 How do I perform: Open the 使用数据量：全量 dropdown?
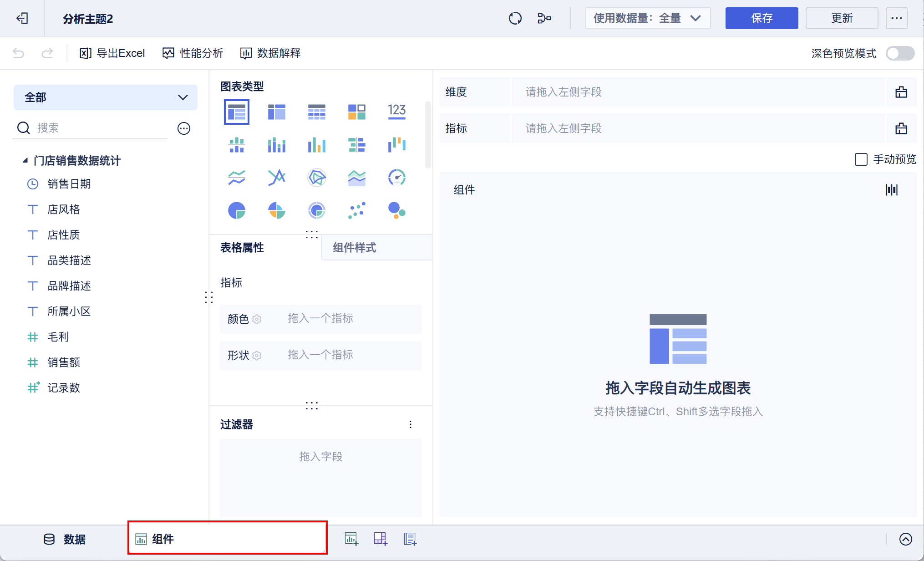tap(647, 18)
